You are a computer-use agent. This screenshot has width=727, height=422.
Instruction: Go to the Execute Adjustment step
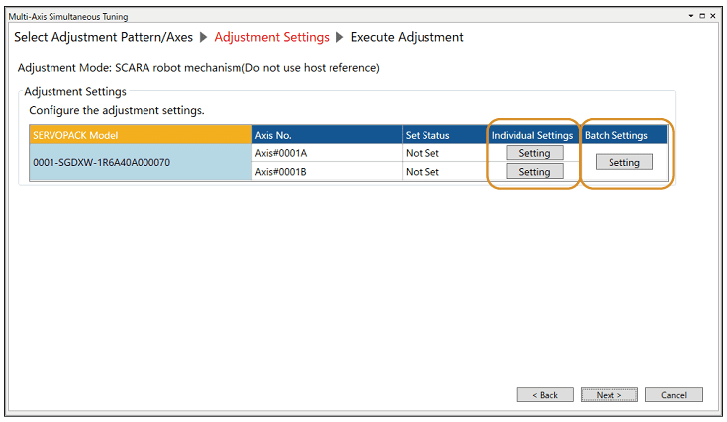(x=407, y=37)
